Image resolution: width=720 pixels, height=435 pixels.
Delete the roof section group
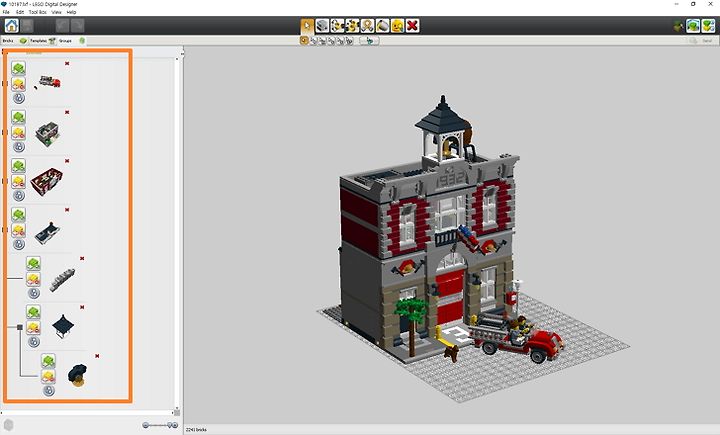(x=67, y=209)
